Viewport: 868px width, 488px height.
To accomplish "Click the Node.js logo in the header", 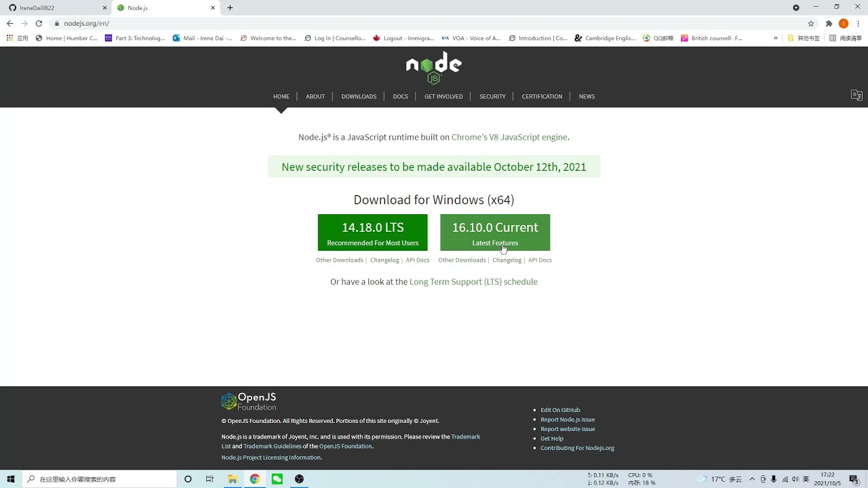I will tap(434, 68).
